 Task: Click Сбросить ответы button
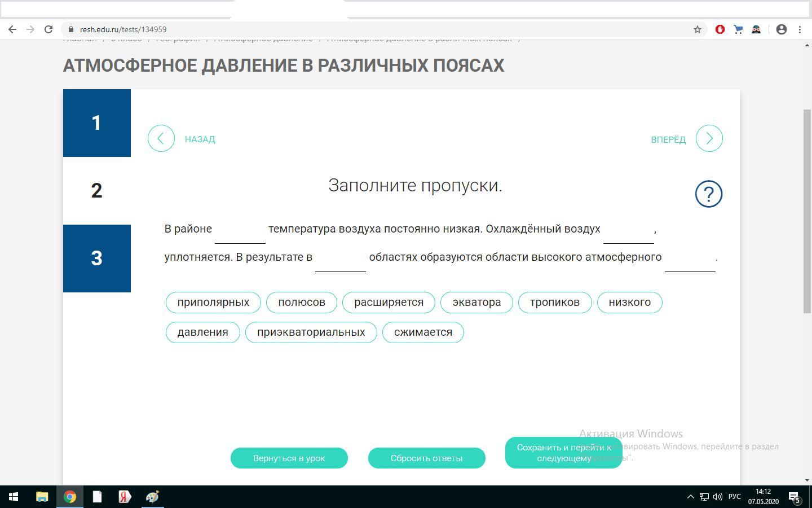pyautogui.click(x=427, y=458)
